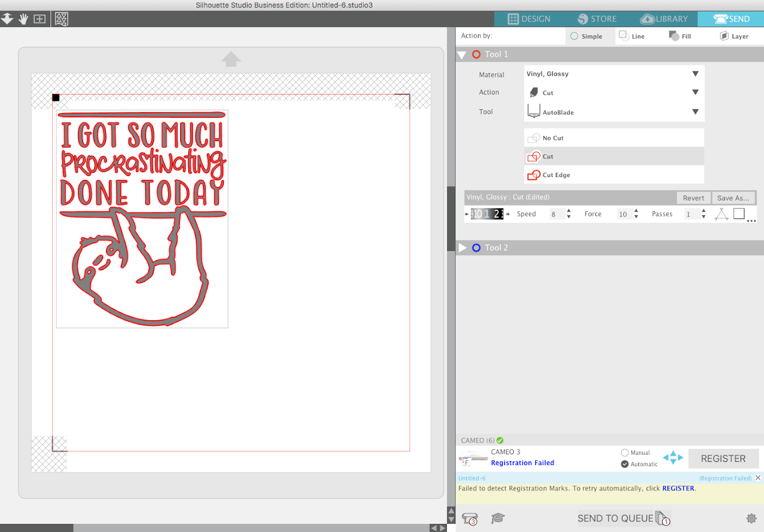Switch to the LIBRARY tab

pyautogui.click(x=664, y=19)
